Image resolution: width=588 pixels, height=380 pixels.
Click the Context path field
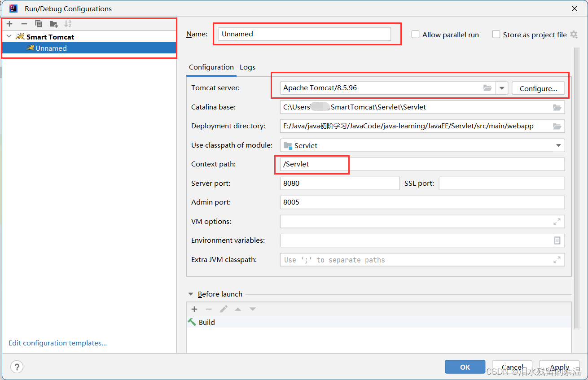click(422, 164)
